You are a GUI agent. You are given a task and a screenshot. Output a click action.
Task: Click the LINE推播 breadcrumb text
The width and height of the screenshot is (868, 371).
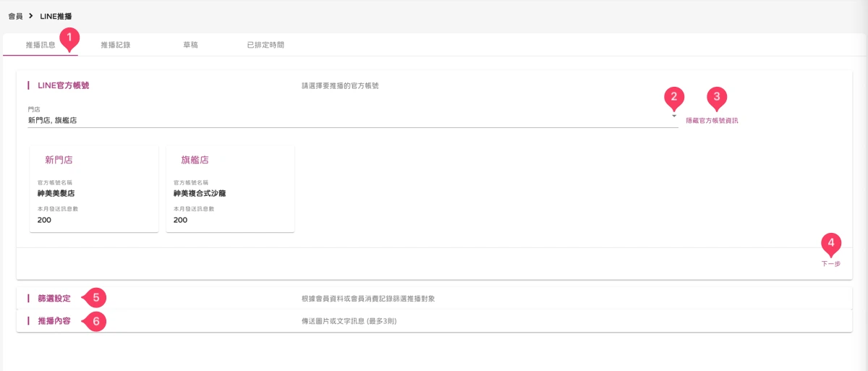(56, 15)
